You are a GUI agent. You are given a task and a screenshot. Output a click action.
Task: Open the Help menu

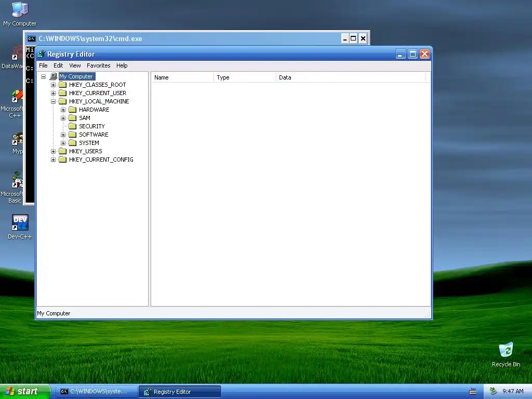pyautogui.click(x=122, y=65)
